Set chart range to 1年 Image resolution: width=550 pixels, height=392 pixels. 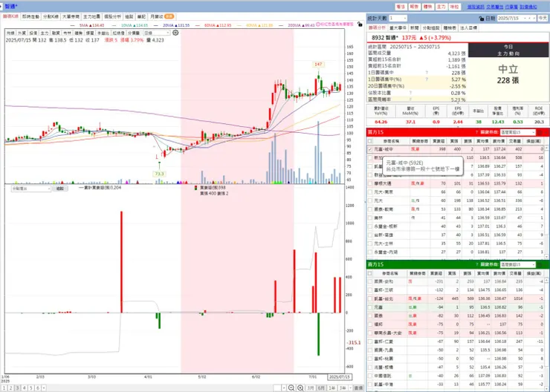point(331,388)
